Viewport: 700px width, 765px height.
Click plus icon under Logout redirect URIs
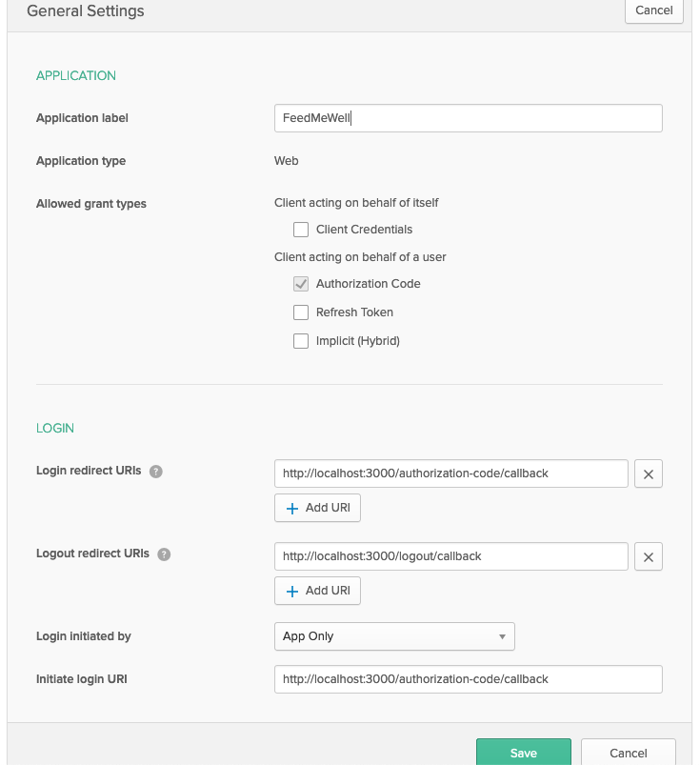(292, 591)
